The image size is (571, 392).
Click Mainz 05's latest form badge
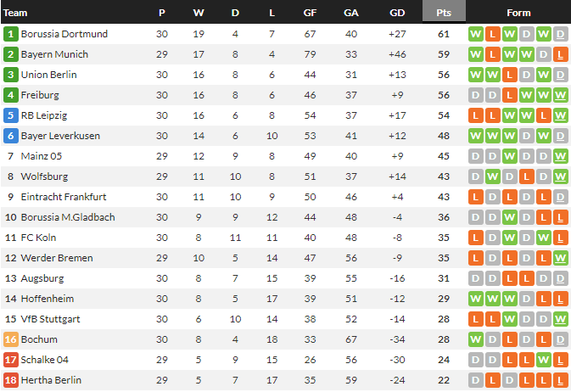tap(560, 156)
